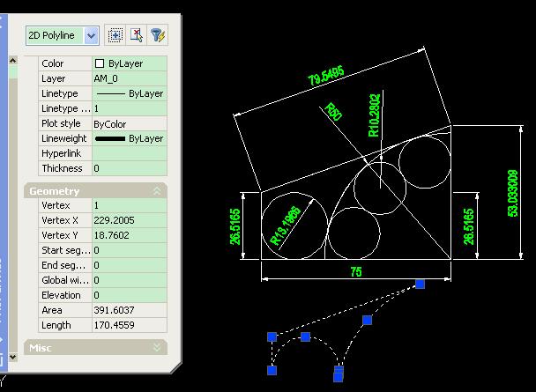Click the R13.1985 radius dimension text
Image resolution: width=536 pixels, height=392 pixels.
[286, 226]
